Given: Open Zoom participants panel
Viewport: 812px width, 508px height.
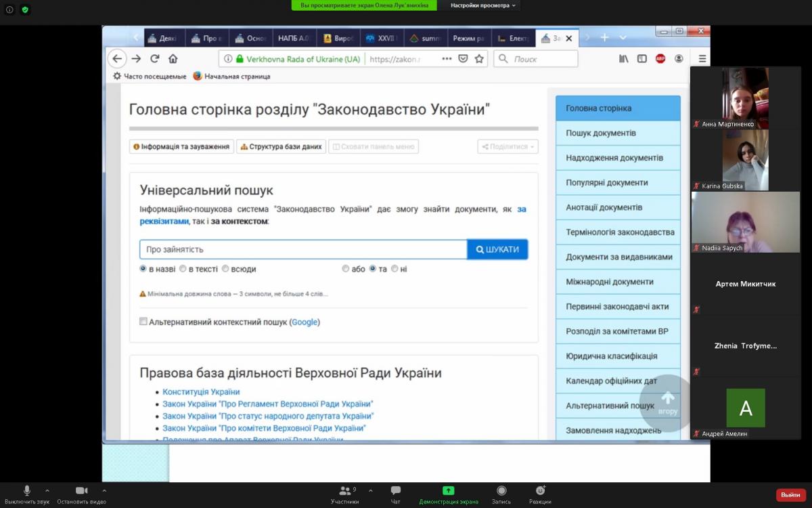Looking at the screenshot, I should 345,494.
